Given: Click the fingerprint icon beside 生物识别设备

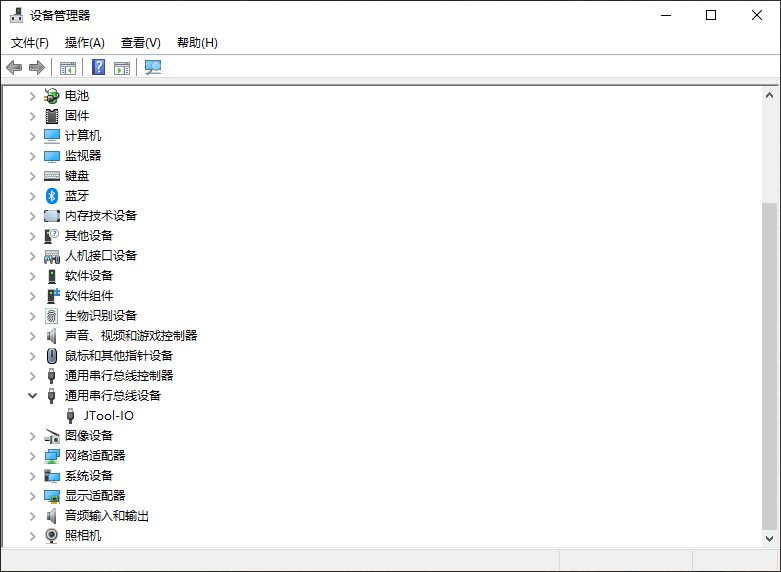Looking at the screenshot, I should pos(51,316).
